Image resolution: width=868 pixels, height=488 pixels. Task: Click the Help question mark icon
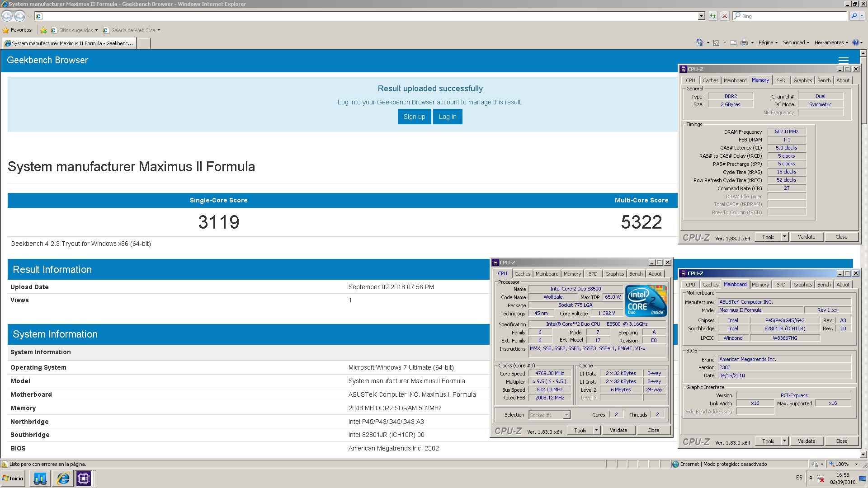pyautogui.click(x=855, y=42)
